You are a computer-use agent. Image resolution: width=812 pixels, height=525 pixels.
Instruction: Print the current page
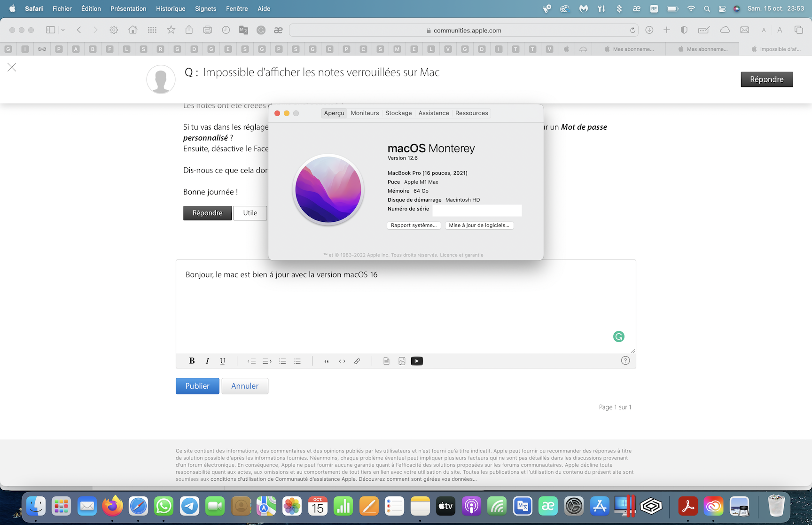click(207, 30)
